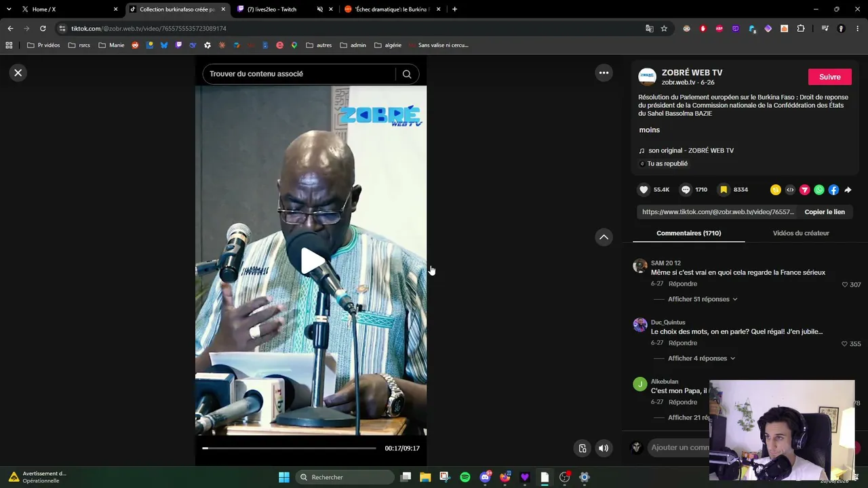Open the browser apps grid shortcut
The image size is (868, 488).
pyautogui.click(x=9, y=45)
